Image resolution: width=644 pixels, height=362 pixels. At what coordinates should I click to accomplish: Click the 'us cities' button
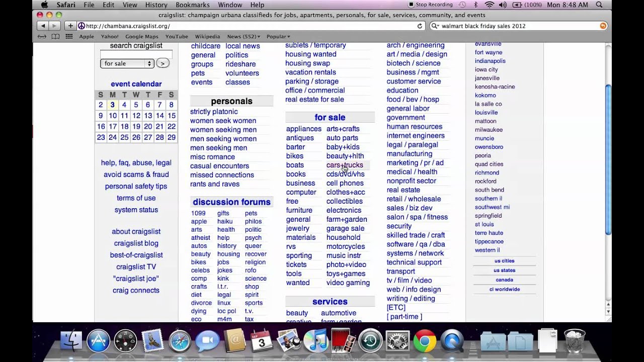(504, 261)
